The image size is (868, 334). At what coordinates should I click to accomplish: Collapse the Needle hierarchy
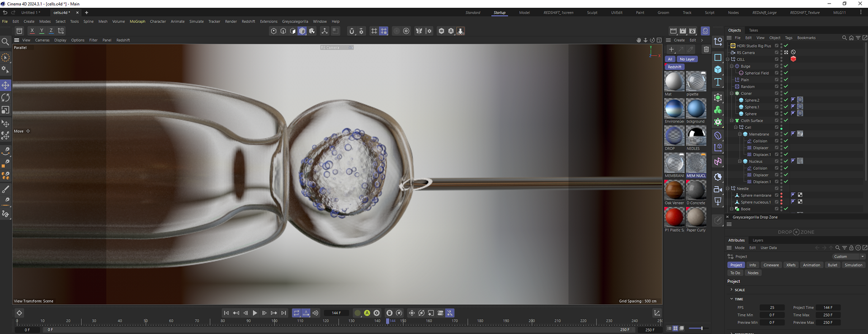[728, 188]
